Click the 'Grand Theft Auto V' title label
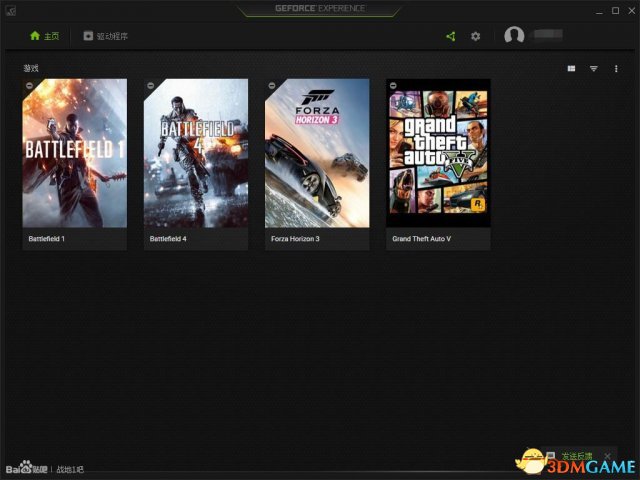Screen dimensions: 640x480 (x=422, y=239)
